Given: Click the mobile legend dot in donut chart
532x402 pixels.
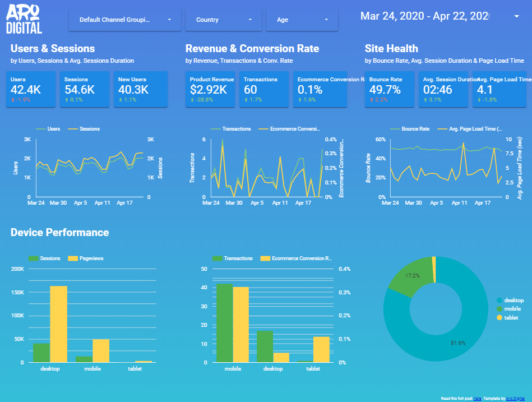Looking at the screenshot, I should (x=499, y=309).
